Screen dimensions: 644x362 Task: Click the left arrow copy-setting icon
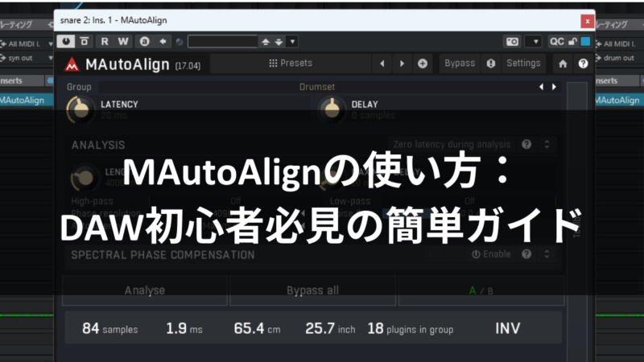[x=163, y=42]
